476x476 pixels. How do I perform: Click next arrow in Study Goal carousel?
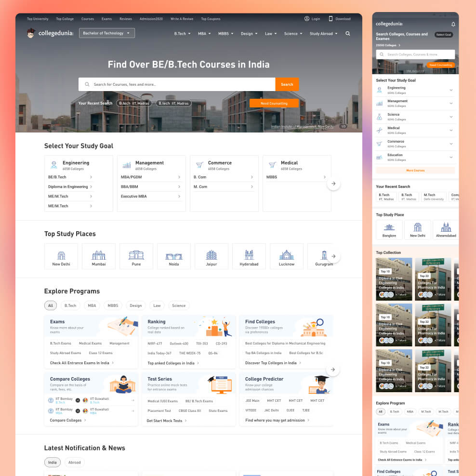pyautogui.click(x=333, y=184)
